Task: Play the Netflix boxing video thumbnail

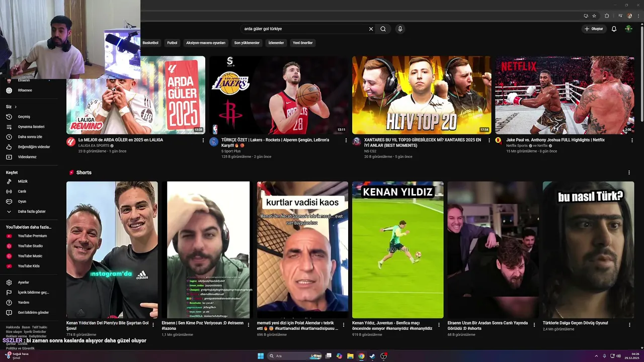Action: tap(565, 95)
